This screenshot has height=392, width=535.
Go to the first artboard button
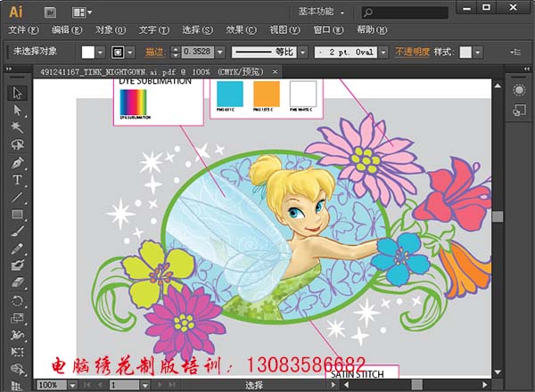point(86,385)
